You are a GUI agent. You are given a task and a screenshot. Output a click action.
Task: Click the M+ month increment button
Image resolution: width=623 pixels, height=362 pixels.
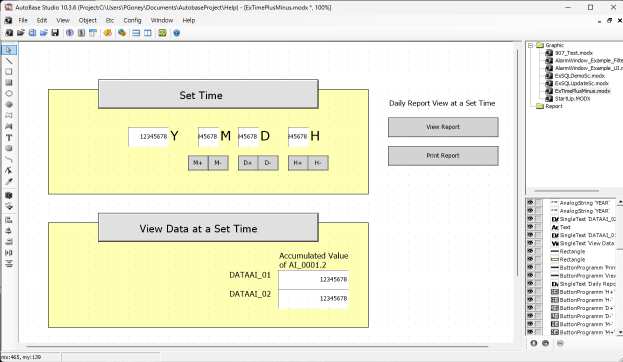(198, 163)
